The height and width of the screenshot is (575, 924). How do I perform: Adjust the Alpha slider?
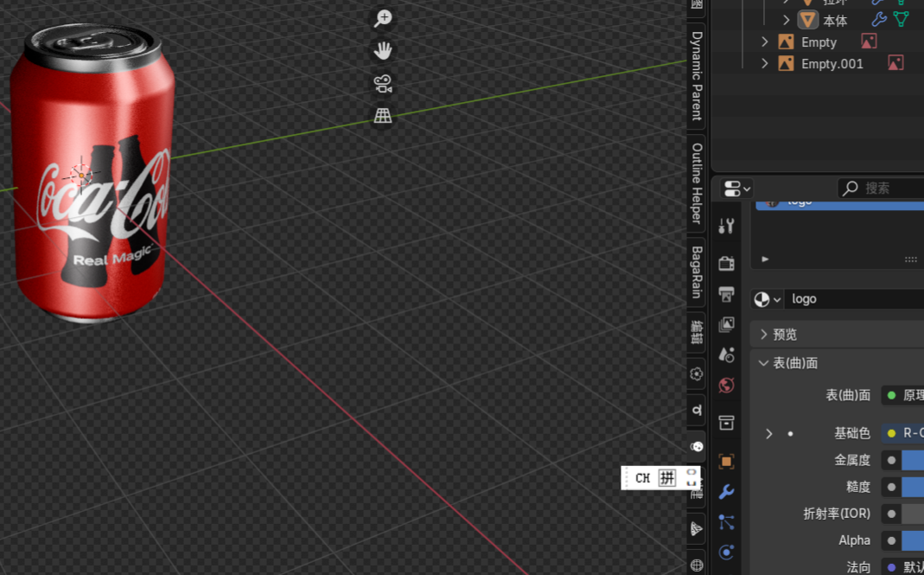click(913, 540)
